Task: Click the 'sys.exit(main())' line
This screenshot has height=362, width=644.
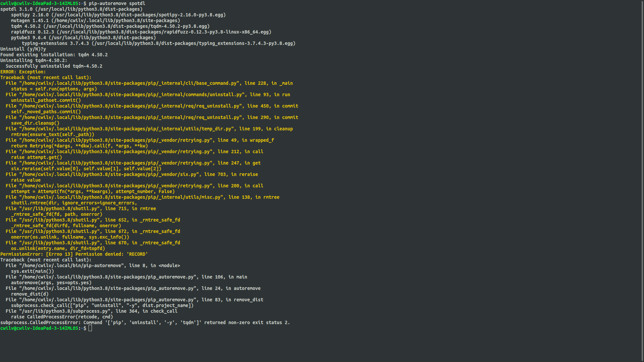Action: pyautogui.click(x=32, y=271)
